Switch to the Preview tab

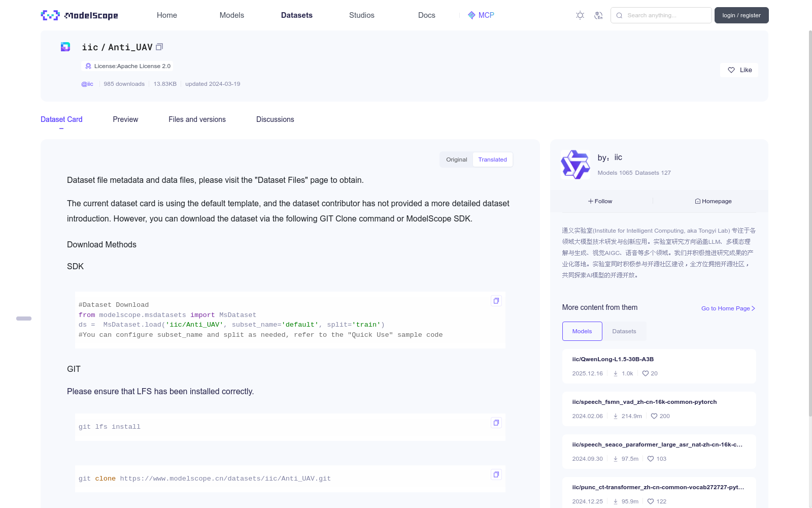point(125,119)
